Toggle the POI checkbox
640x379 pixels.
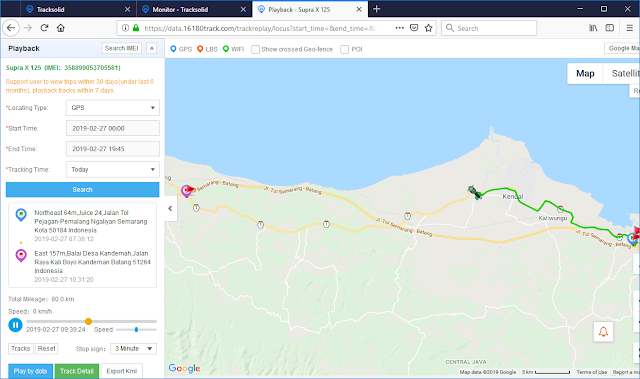pos(344,49)
